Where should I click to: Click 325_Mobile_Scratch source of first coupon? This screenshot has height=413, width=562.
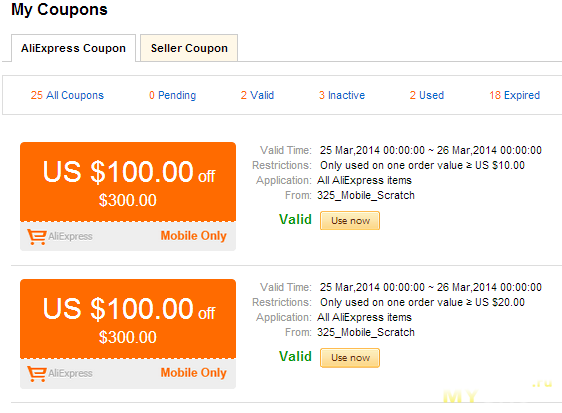366,195
